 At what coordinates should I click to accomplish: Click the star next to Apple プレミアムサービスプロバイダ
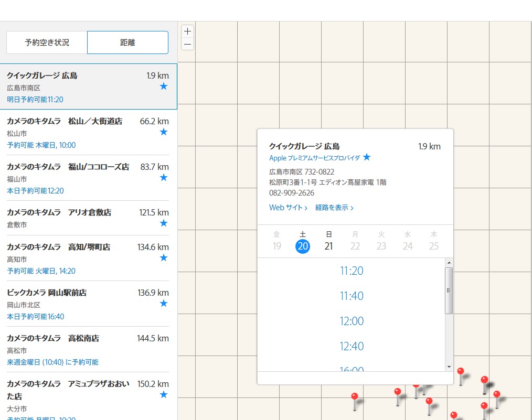point(367,157)
